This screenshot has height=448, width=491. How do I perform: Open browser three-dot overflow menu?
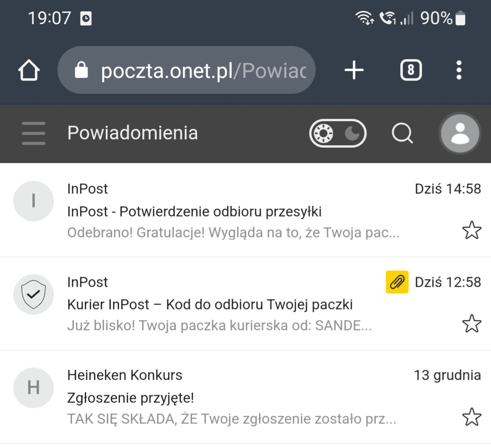pyautogui.click(x=459, y=70)
